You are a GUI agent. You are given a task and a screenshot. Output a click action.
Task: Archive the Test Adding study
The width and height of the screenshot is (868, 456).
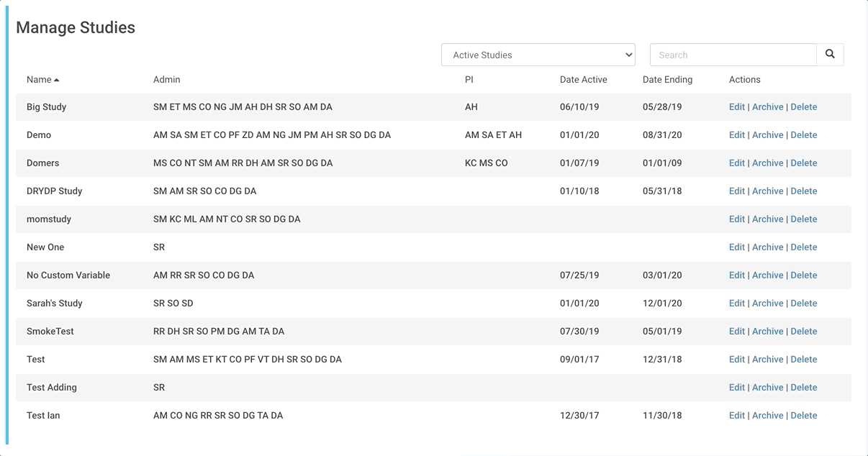pyautogui.click(x=767, y=388)
